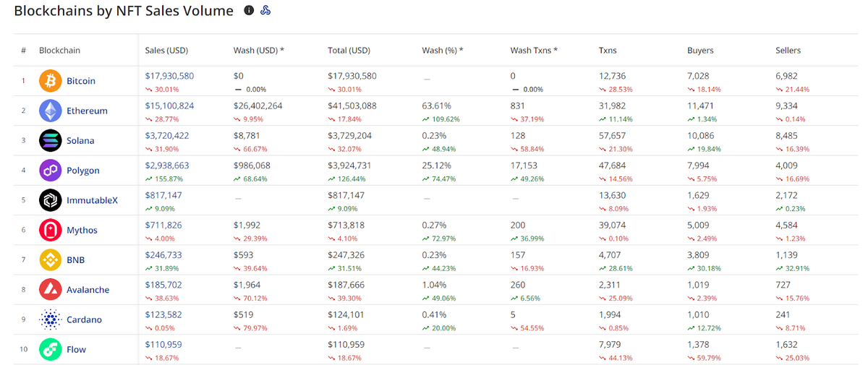The image size is (868, 365).
Task: Click the ImmutableX logo icon
Action: point(51,200)
